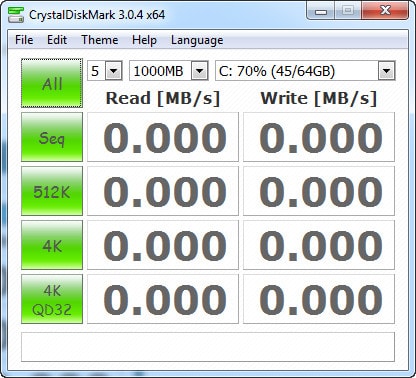
Task: Click the Write [MB/s] column header
Action: pos(319,98)
